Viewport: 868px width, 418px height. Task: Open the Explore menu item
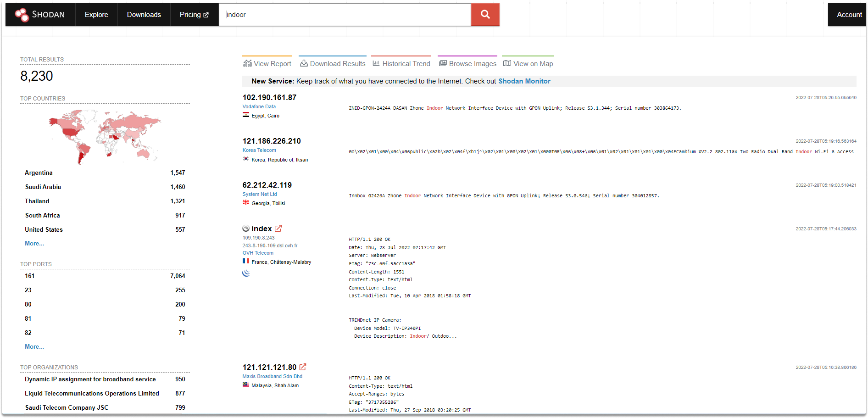click(96, 14)
